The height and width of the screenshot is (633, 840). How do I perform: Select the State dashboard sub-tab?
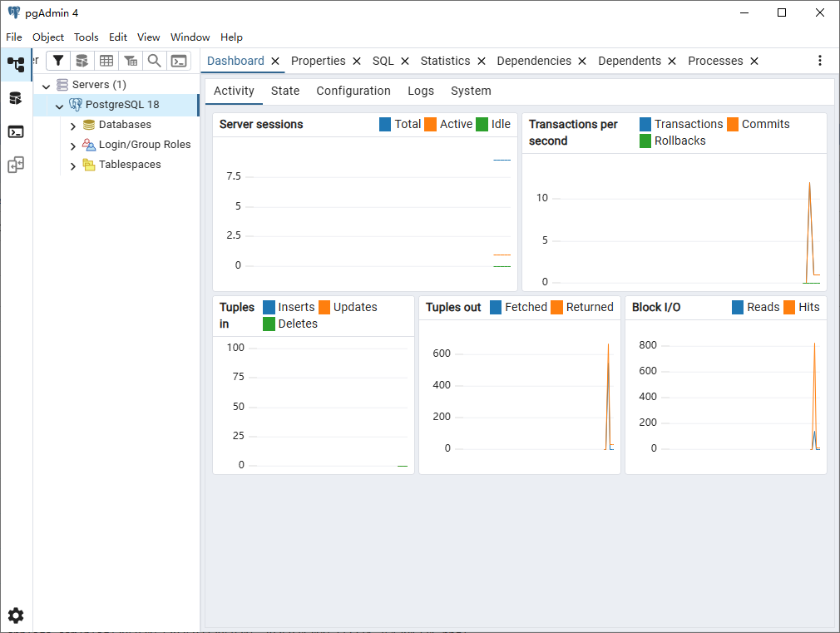pos(285,91)
